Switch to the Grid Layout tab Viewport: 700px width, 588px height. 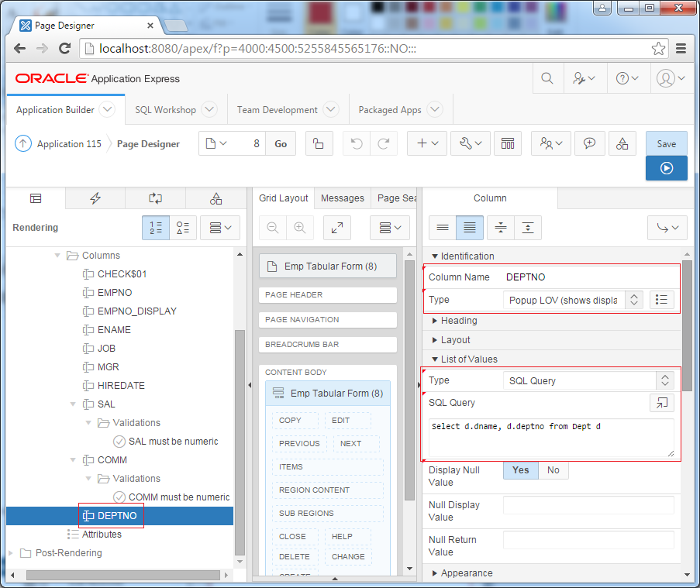pos(284,198)
